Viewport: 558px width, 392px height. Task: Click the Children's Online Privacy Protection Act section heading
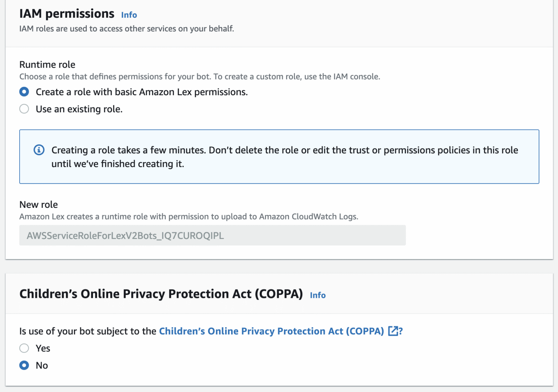pyautogui.click(x=161, y=294)
